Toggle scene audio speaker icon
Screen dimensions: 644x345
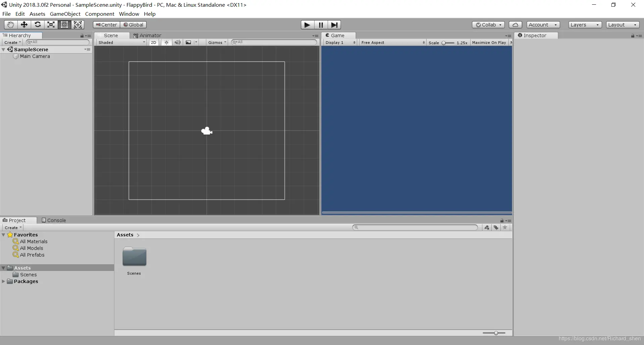coord(177,43)
